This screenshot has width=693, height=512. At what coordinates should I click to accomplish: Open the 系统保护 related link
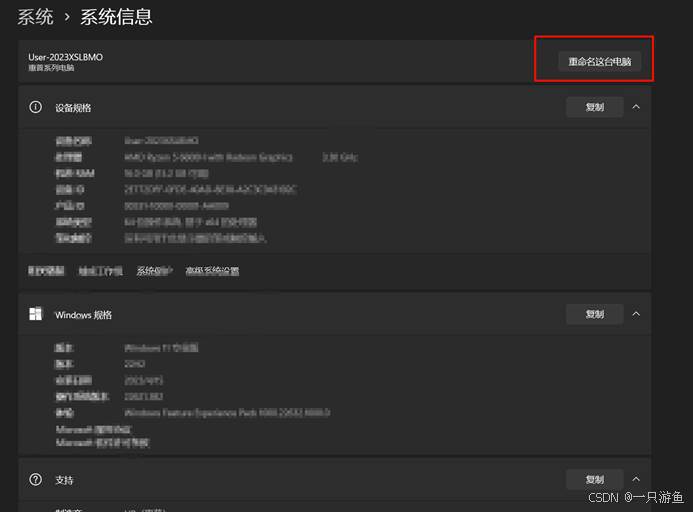tap(154, 271)
